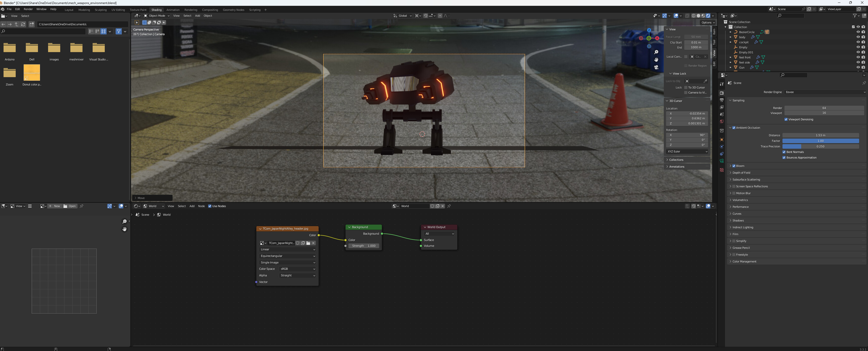Open the Object Mode dropdown
868x351 pixels.
click(x=157, y=15)
